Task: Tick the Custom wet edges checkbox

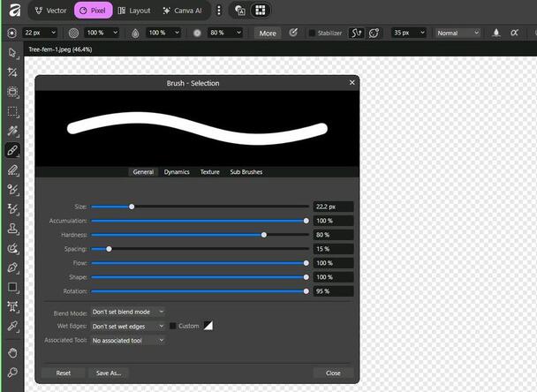Action: [173, 326]
